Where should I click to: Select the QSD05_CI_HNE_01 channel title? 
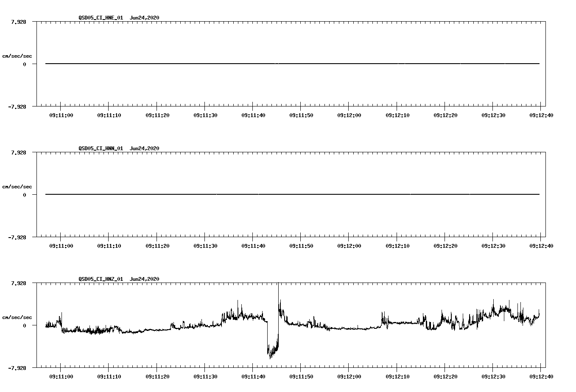coord(101,18)
